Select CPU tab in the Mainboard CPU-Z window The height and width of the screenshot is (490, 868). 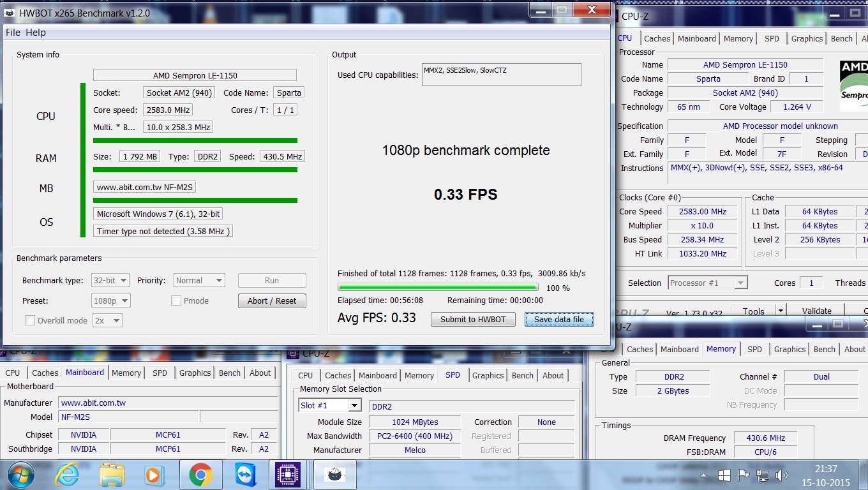coord(13,373)
